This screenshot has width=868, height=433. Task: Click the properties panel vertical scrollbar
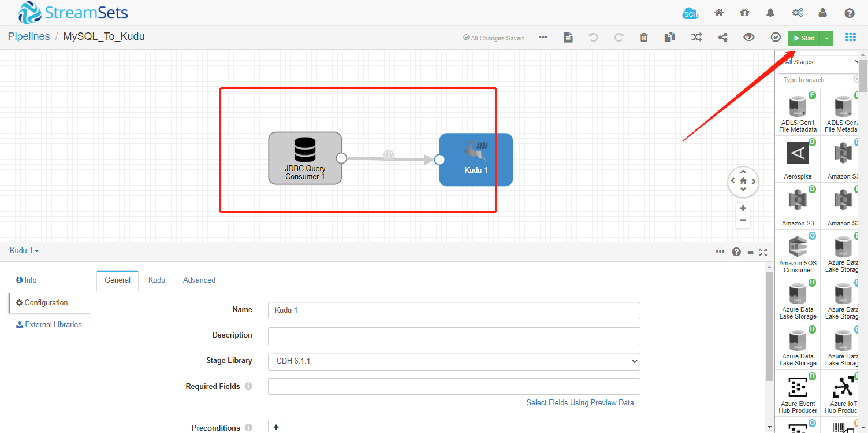click(769, 327)
